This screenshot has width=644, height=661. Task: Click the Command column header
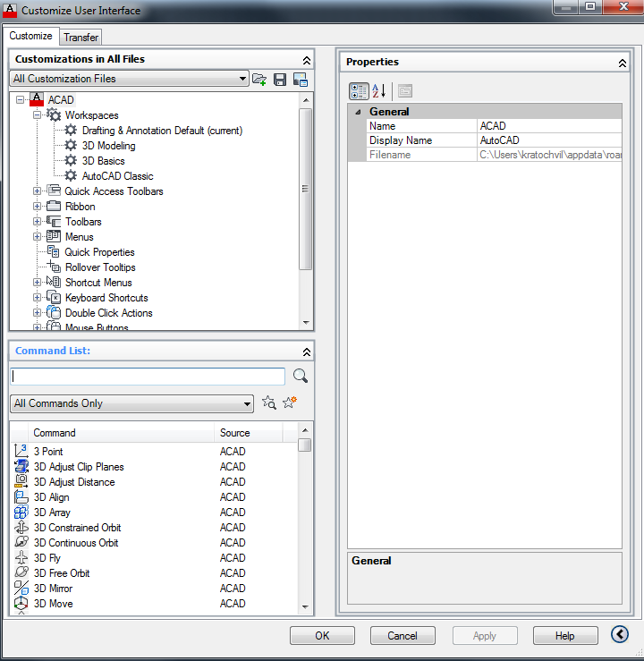coord(121,433)
